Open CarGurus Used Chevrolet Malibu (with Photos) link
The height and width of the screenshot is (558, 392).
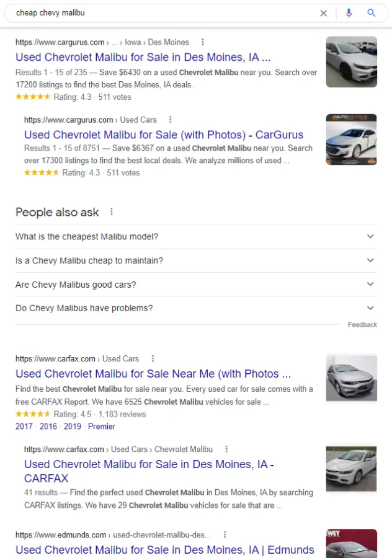pos(164,135)
